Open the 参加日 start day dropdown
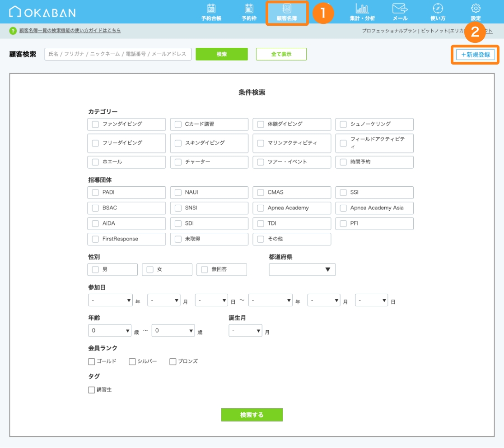 coord(211,300)
